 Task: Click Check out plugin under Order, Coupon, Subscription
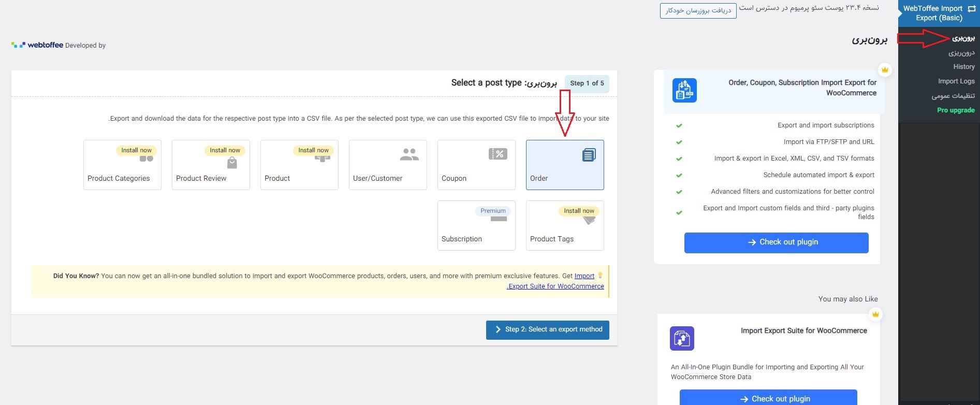777,242
